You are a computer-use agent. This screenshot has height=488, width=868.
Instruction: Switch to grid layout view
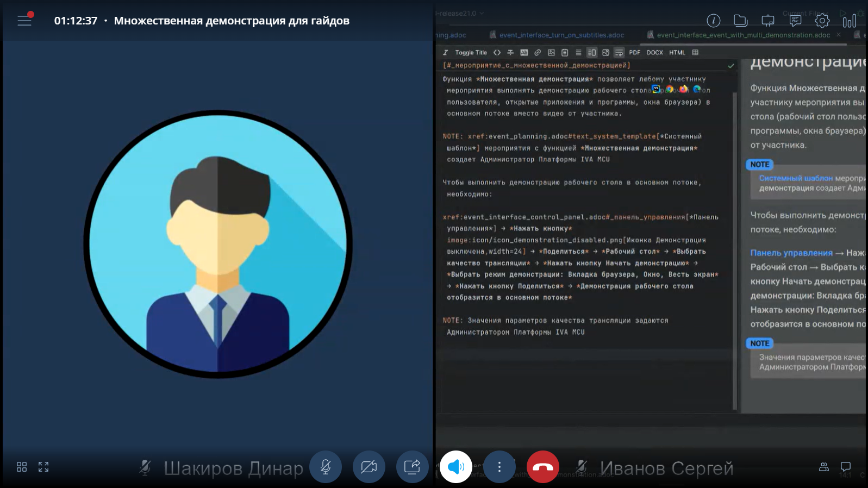pyautogui.click(x=22, y=467)
